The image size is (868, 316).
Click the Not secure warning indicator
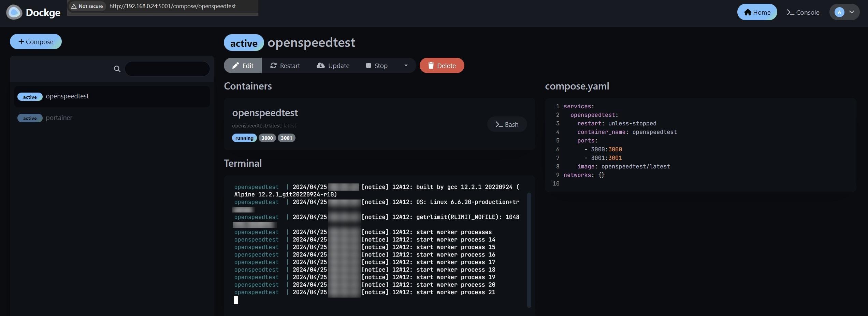click(x=87, y=6)
